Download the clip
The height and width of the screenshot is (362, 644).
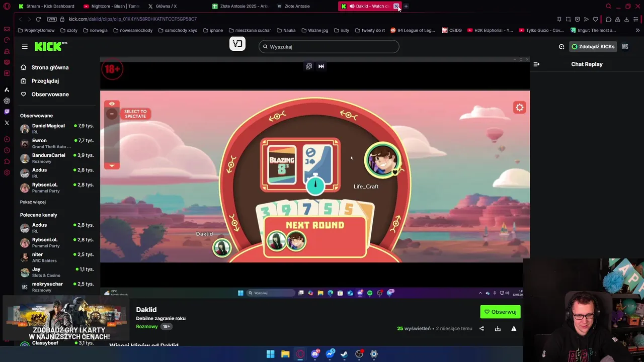tap(498, 329)
